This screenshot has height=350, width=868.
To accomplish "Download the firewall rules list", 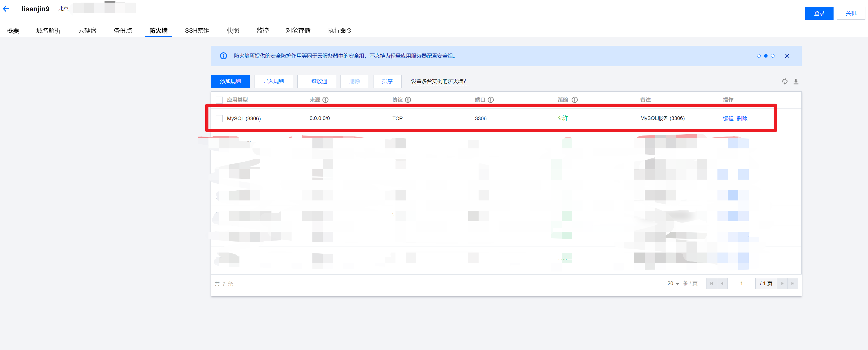I will 796,82.
